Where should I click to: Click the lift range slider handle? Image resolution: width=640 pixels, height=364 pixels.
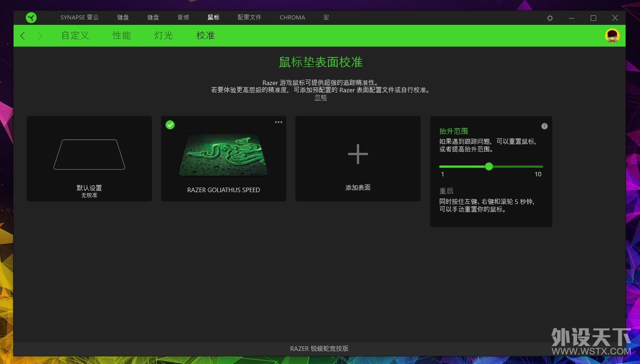(x=488, y=166)
